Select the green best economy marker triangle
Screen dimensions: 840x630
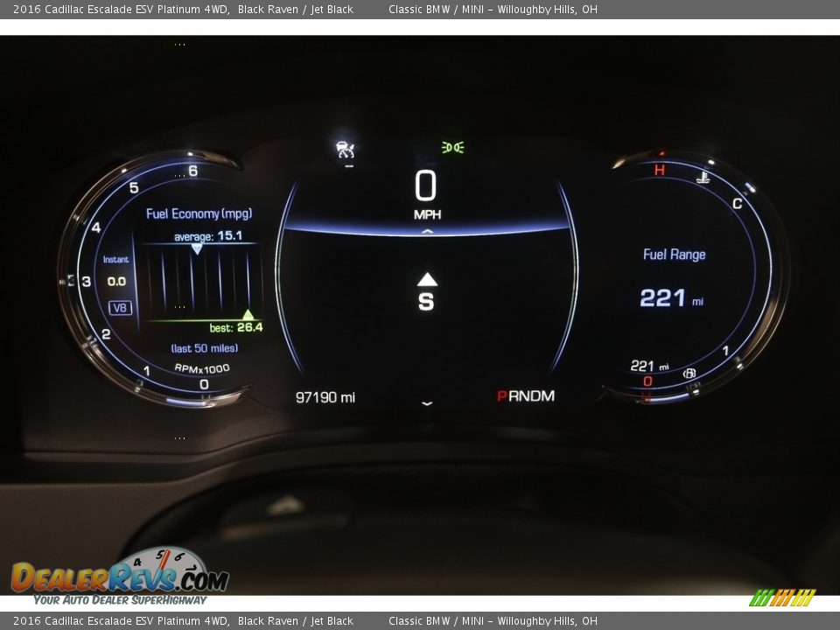pos(248,314)
